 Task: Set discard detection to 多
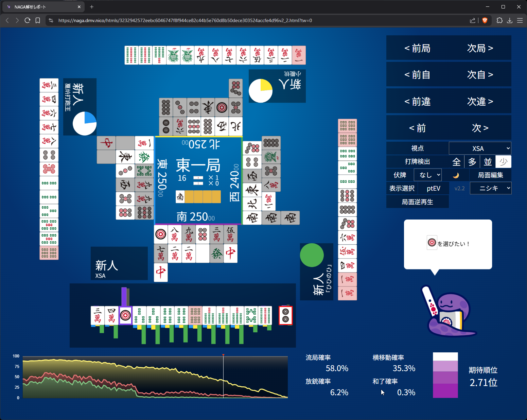[x=472, y=162]
